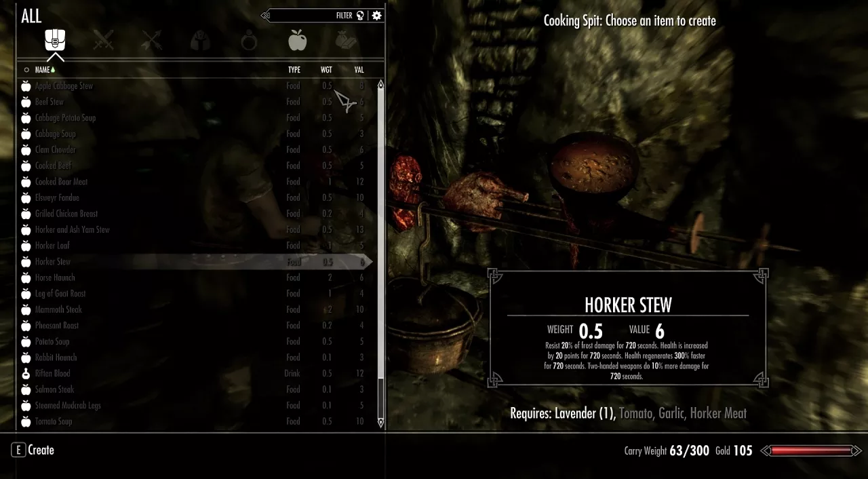Image resolution: width=868 pixels, height=479 pixels.
Task: Open the Misc pouch-and-ingot category
Action: (x=346, y=41)
